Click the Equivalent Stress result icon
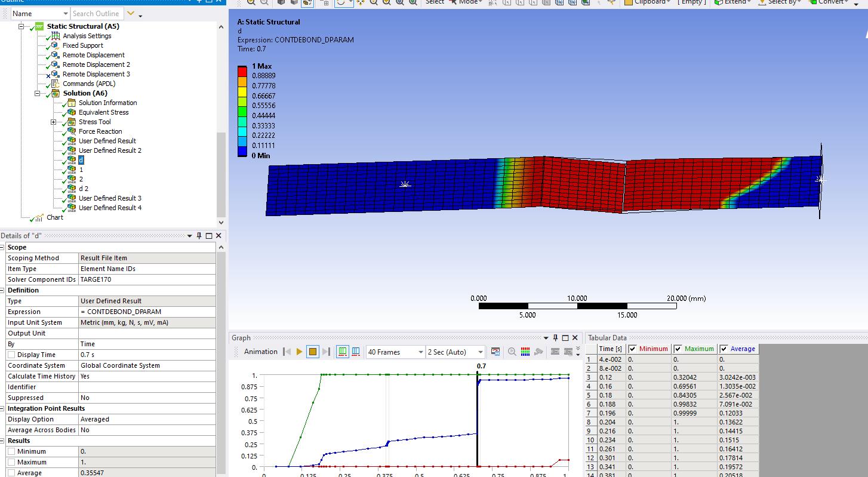The width and height of the screenshot is (868, 477). click(x=72, y=112)
